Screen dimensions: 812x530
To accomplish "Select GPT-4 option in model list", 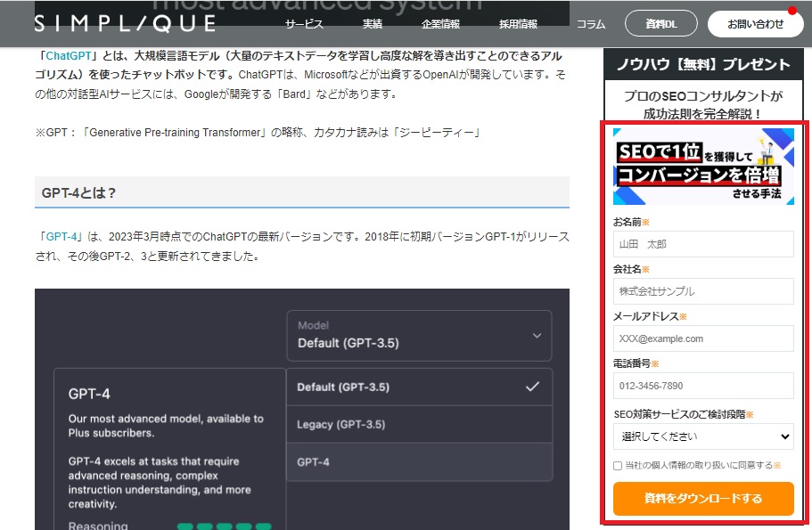I will 420,461.
